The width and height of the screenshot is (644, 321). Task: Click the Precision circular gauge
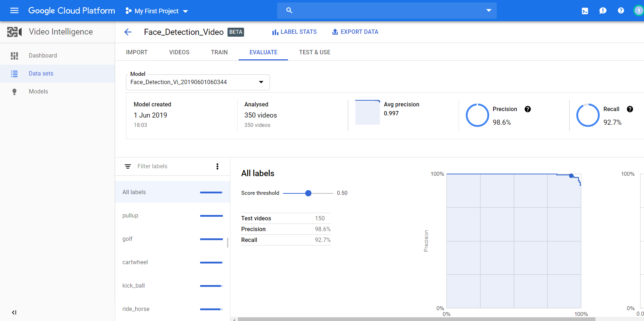click(x=477, y=115)
